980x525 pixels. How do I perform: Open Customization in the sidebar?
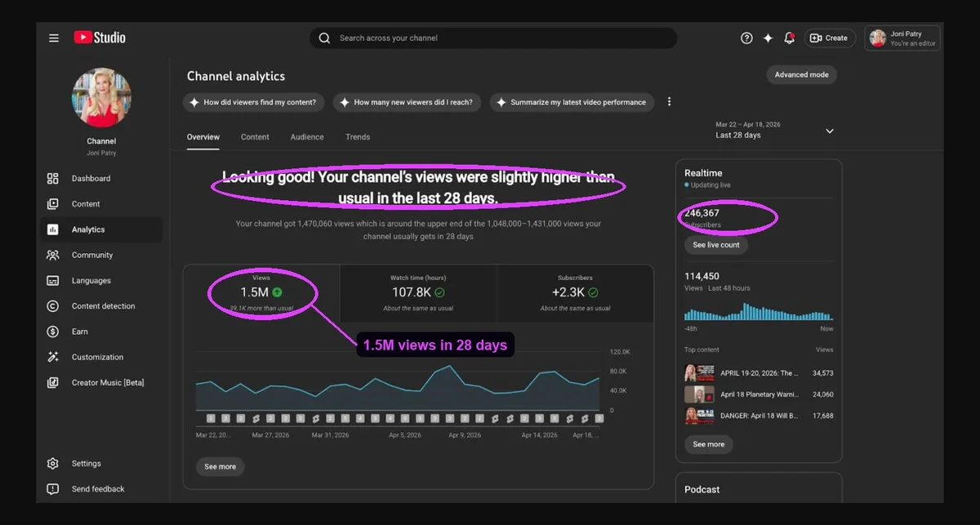(x=101, y=357)
